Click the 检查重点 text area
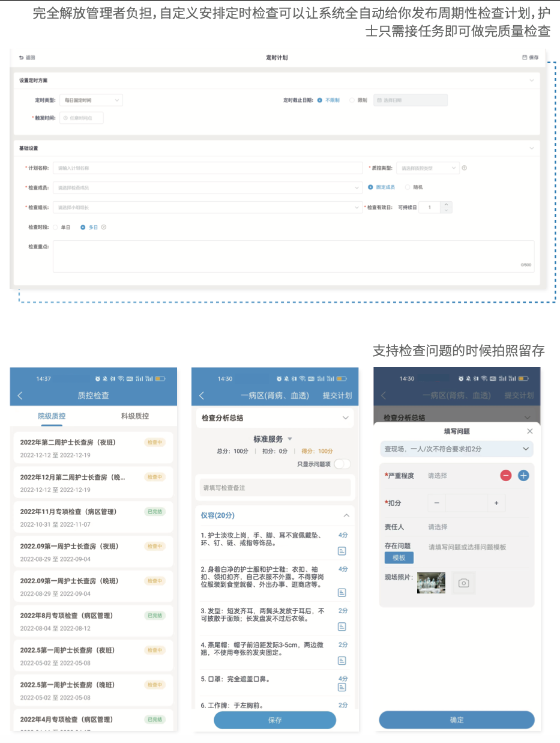Viewport: 560px width, 743px height. pos(294,256)
